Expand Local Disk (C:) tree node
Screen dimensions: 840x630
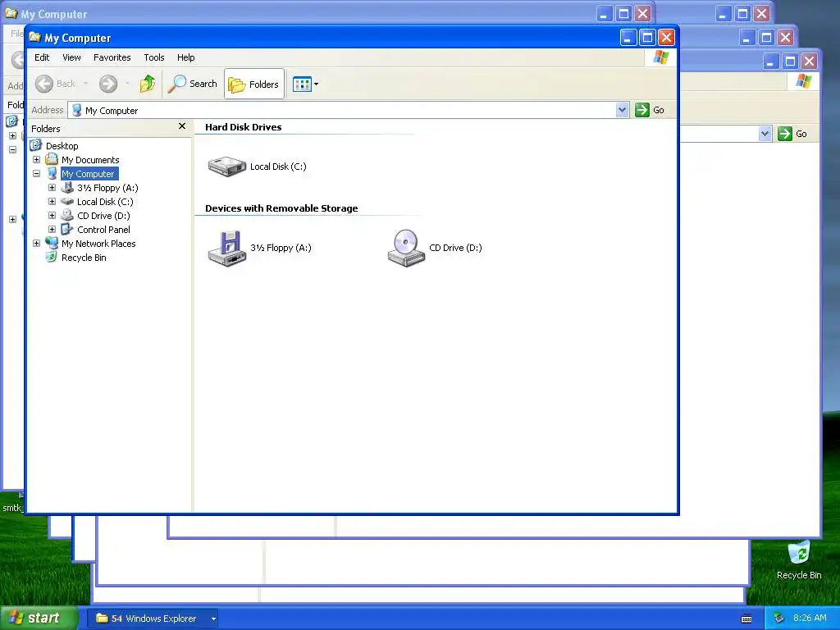(x=52, y=202)
